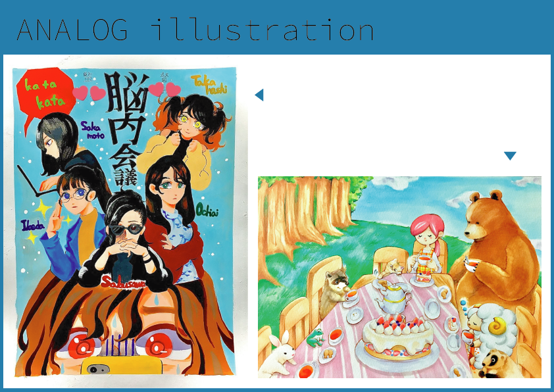Click the large brown bear

(x=495, y=249)
